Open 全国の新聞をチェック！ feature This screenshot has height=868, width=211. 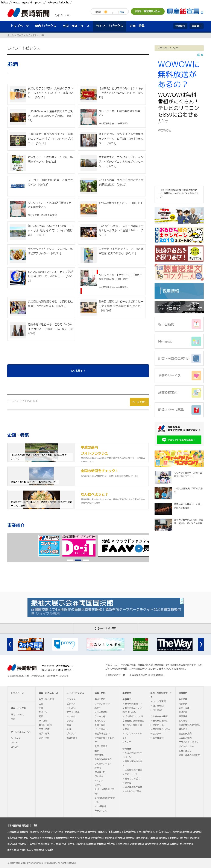[78, 476]
